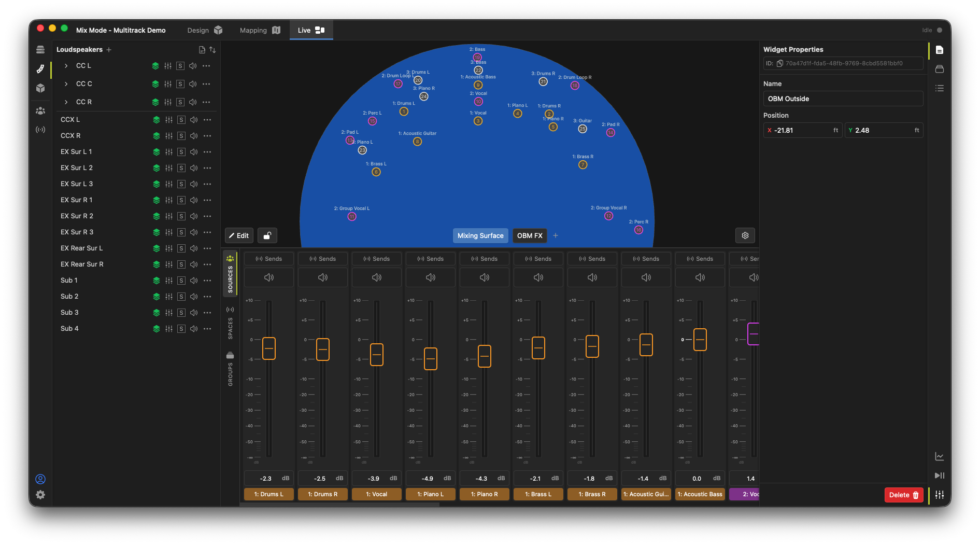Viewport: 980px width, 545px height.
Task: Open Sends for 1: Acoustic Guitar channel
Action: [646, 259]
